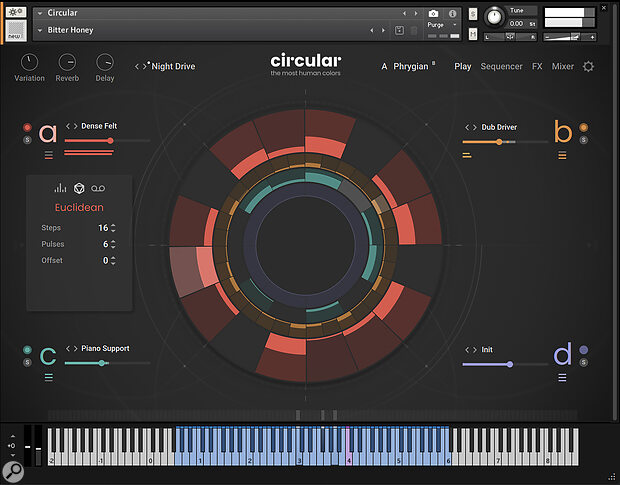
Task: Click the Dense Felt sound name
Action: click(99, 126)
